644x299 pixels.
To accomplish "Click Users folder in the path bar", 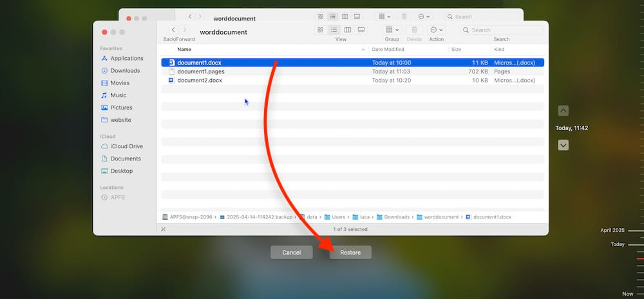I will tap(335, 217).
